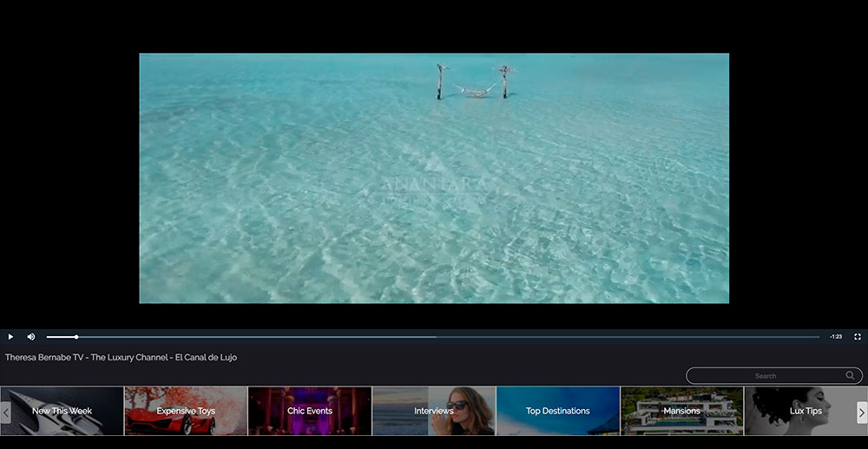Click the remaining time -1:23 display
Viewport: 868px width, 449px height.
point(836,337)
